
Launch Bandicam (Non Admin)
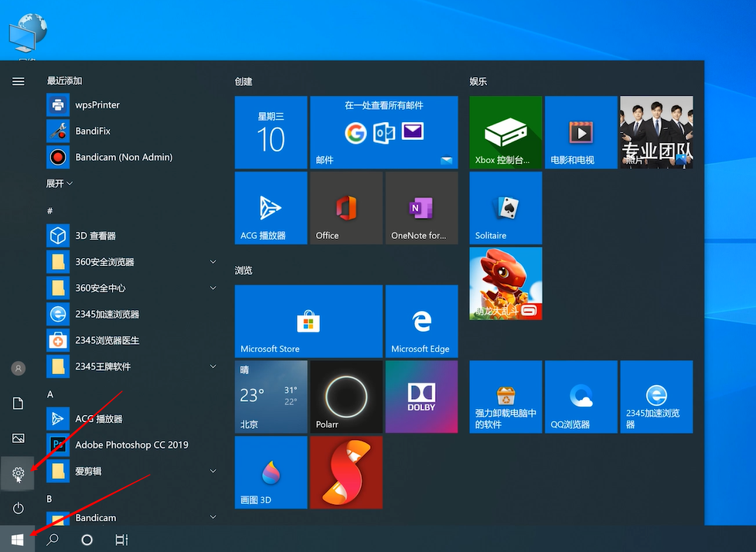click(131, 157)
